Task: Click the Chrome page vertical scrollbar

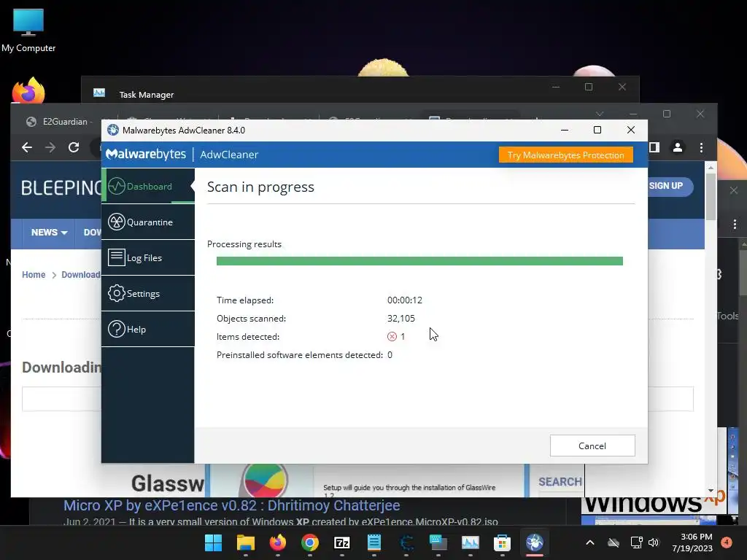Action: (x=711, y=196)
